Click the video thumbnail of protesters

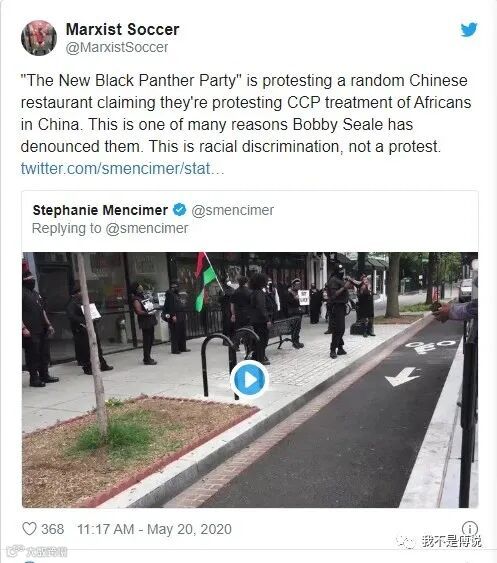pyautogui.click(x=250, y=380)
